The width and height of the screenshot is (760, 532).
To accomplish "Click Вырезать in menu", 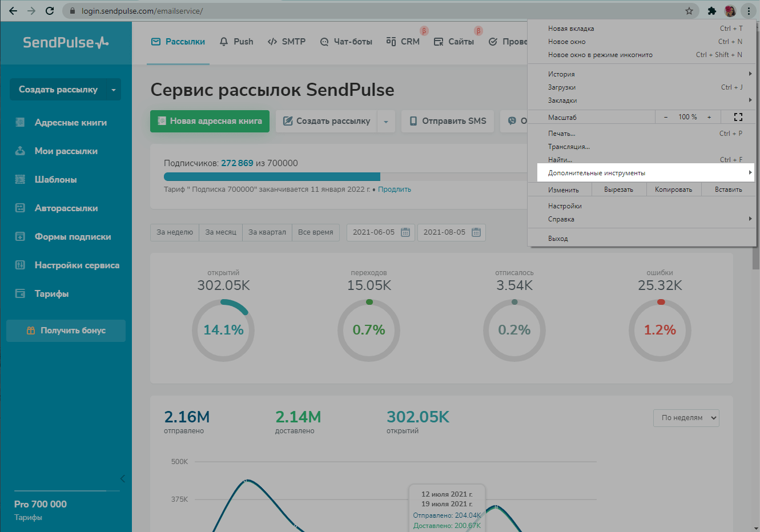I will [x=618, y=190].
